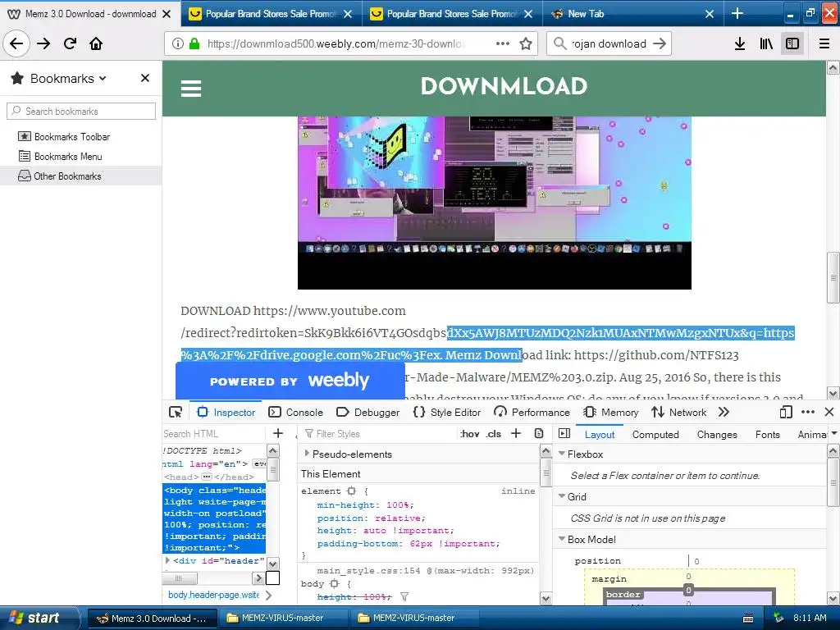Image resolution: width=840 pixels, height=630 pixels.
Task: Switch to the Memz 3.0 Download tab
Action: tap(90, 13)
